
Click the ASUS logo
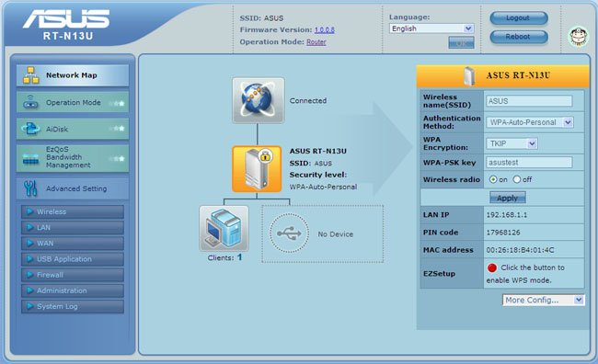click(x=66, y=18)
